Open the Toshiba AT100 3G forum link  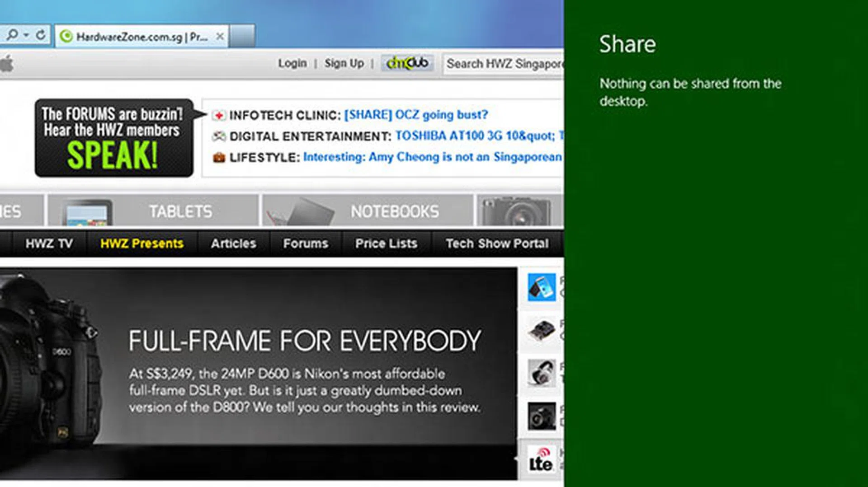(x=475, y=136)
